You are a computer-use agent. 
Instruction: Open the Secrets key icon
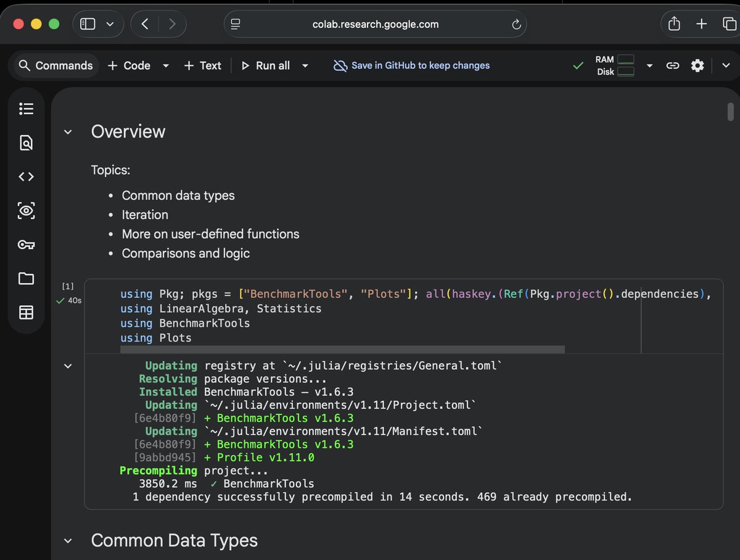[26, 245]
